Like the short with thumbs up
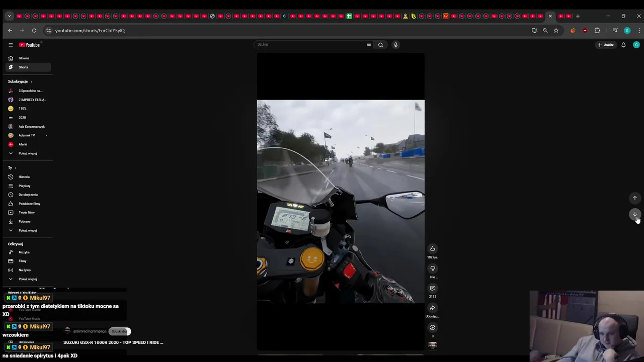644x362 pixels. click(x=432, y=249)
